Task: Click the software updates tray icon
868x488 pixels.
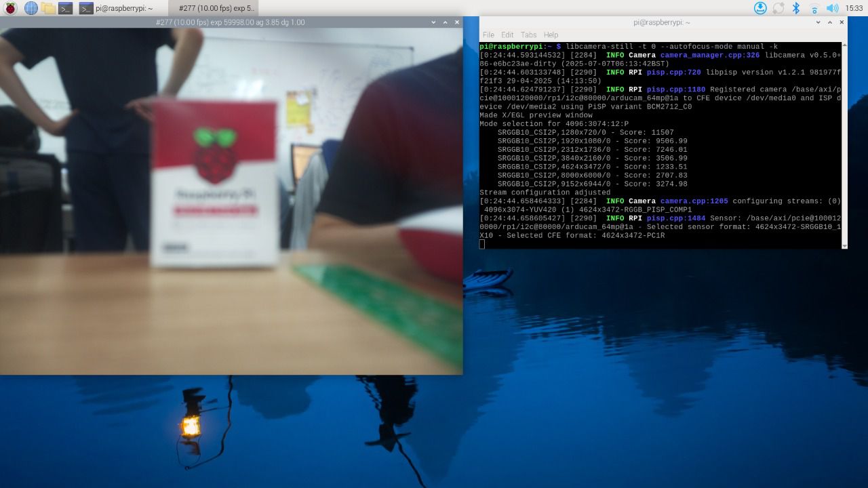Action: coord(760,8)
